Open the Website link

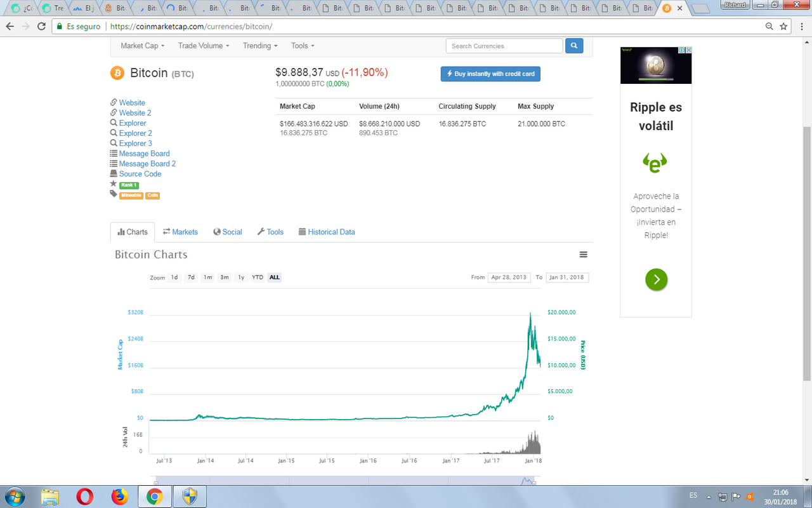click(x=132, y=103)
